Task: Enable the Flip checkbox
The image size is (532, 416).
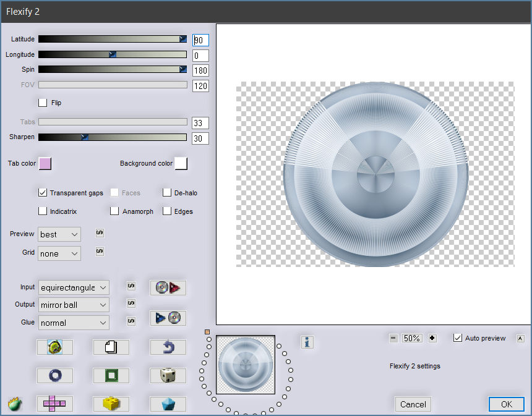Action: coord(43,103)
